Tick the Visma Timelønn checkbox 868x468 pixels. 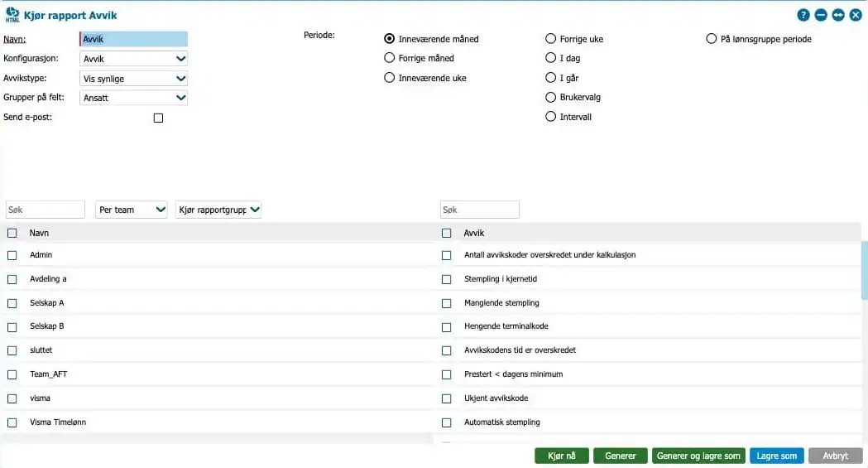pyautogui.click(x=12, y=422)
